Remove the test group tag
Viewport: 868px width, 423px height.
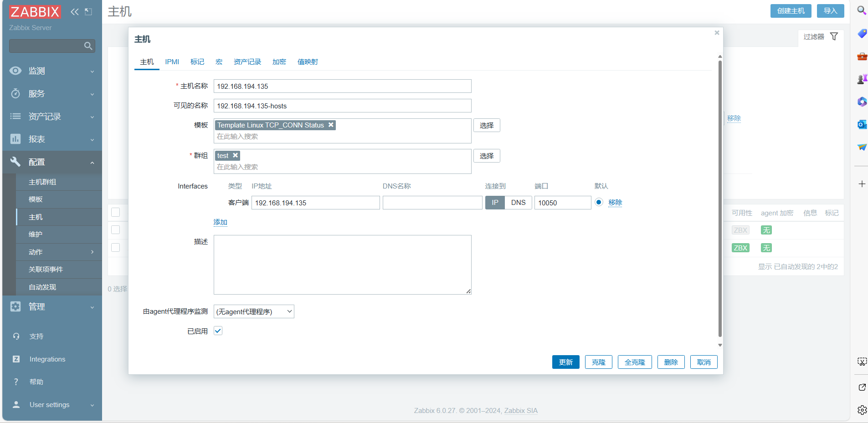[236, 155]
